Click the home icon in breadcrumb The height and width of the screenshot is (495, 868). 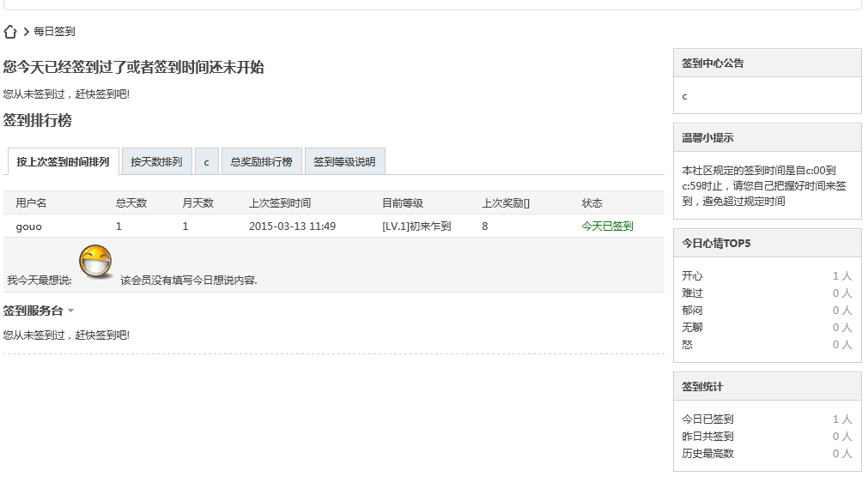click(9, 31)
